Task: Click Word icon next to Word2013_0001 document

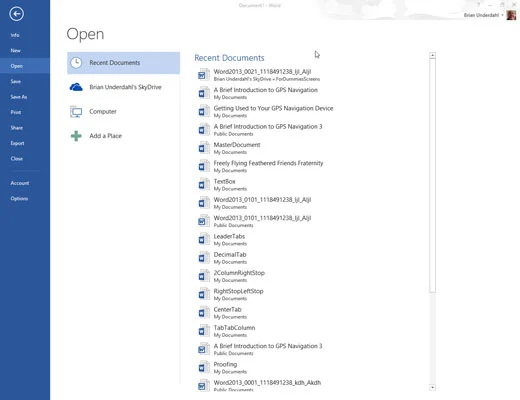Action: click(203, 386)
